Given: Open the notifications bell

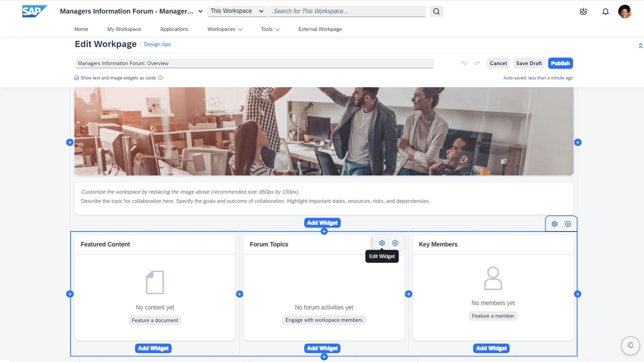Looking at the screenshot, I should pyautogui.click(x=605, y=12).
